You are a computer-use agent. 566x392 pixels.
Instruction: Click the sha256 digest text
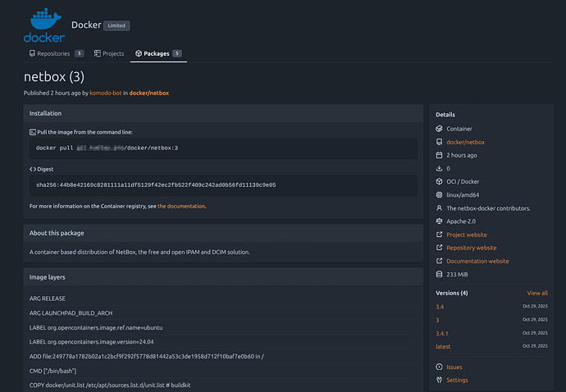click(x=156, y=185)
